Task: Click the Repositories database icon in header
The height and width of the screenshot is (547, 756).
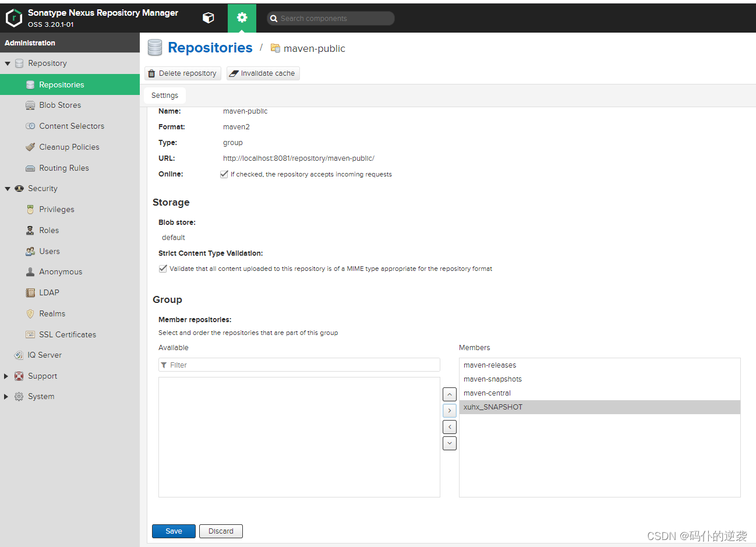Action: pyautogui.click(x=155, y=48)
